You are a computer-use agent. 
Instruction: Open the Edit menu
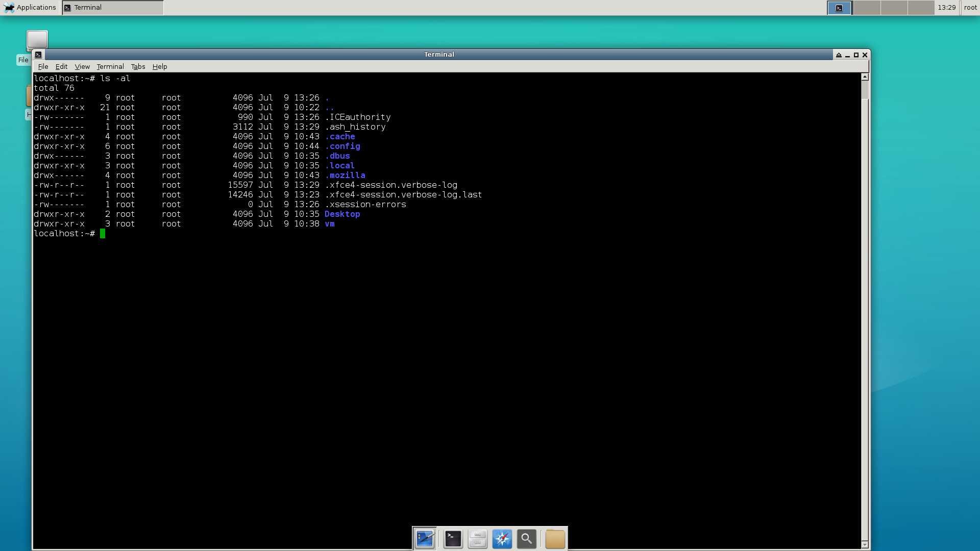(61, 67)
